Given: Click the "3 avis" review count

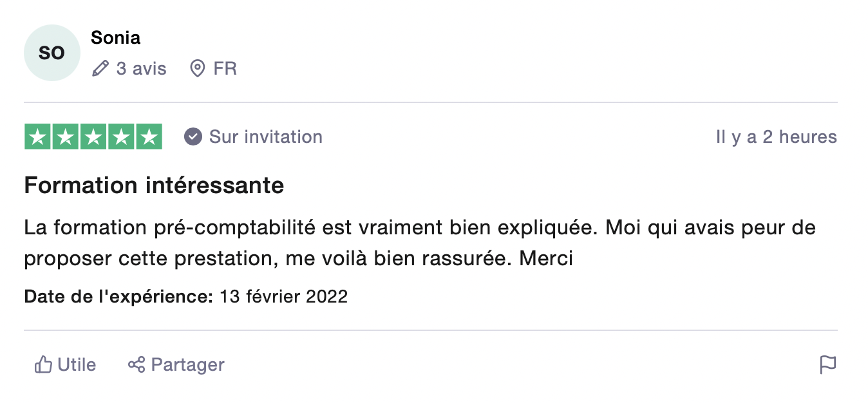Looking at the screenshot, I should (x=141, y=68).
